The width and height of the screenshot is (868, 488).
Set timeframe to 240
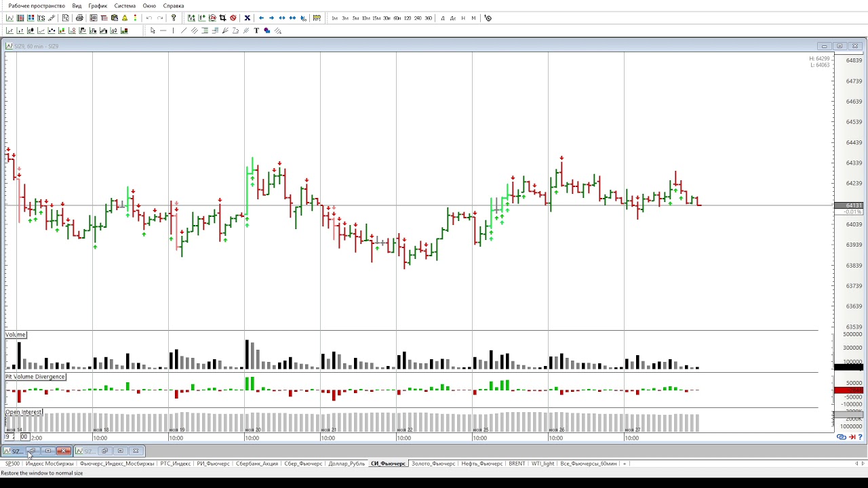(x=418, y=18)
